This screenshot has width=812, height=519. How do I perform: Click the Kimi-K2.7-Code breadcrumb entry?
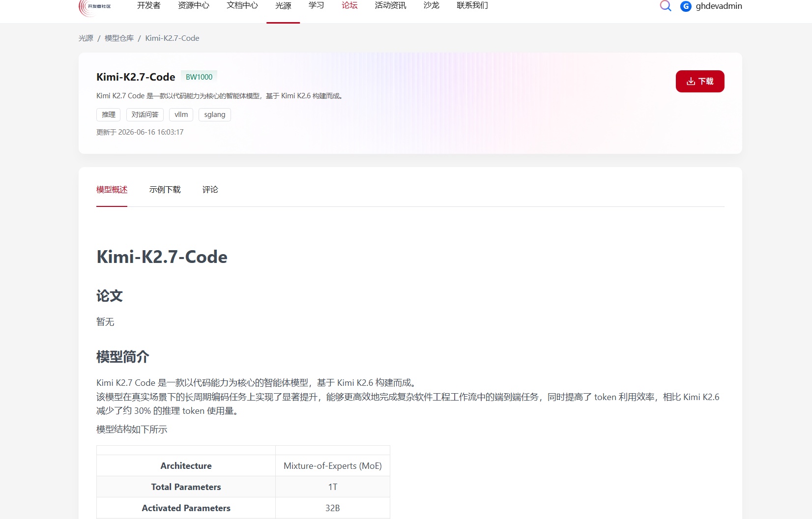(x=172, y=38)
